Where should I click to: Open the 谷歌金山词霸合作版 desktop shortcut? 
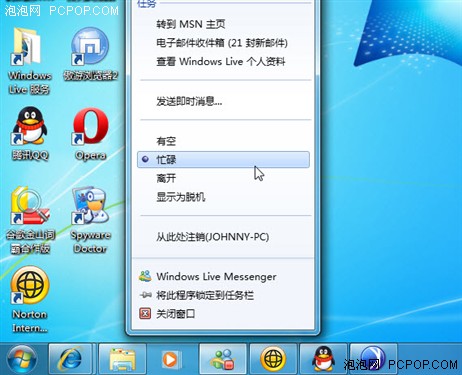tap(30, 220)
